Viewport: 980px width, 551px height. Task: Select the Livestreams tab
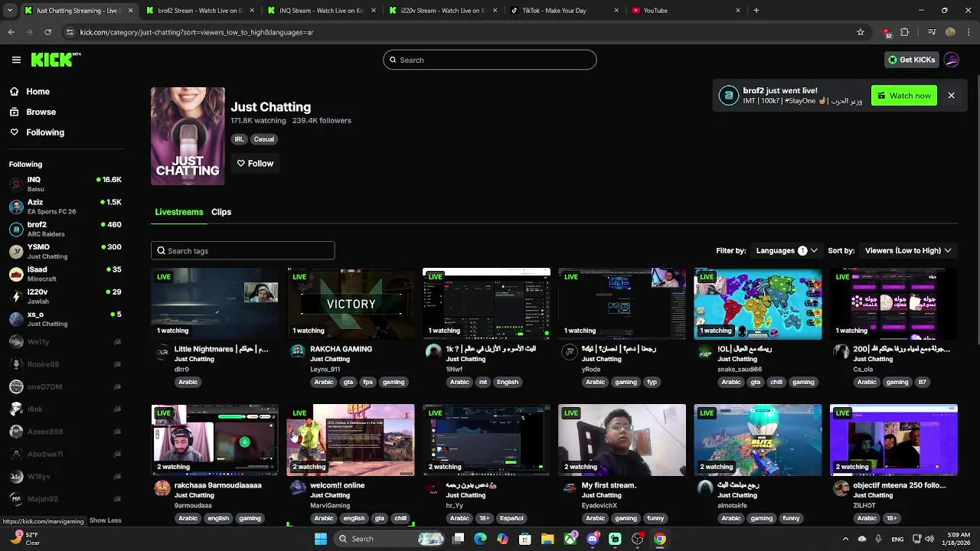click(x=179, y=212)
